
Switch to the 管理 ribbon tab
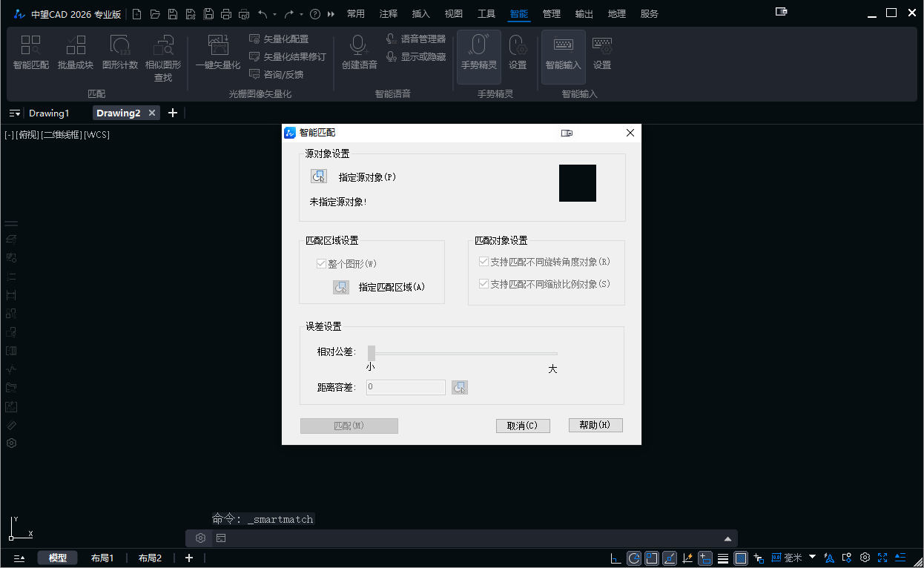click(552, 13)
